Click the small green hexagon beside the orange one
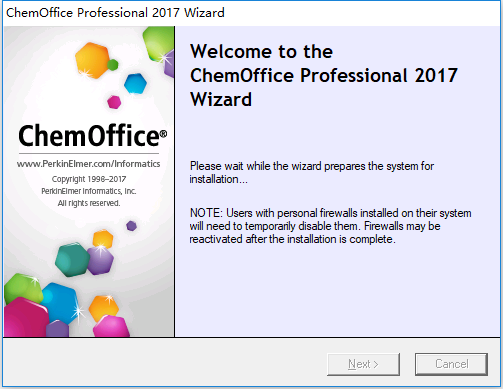 [113, 65]
